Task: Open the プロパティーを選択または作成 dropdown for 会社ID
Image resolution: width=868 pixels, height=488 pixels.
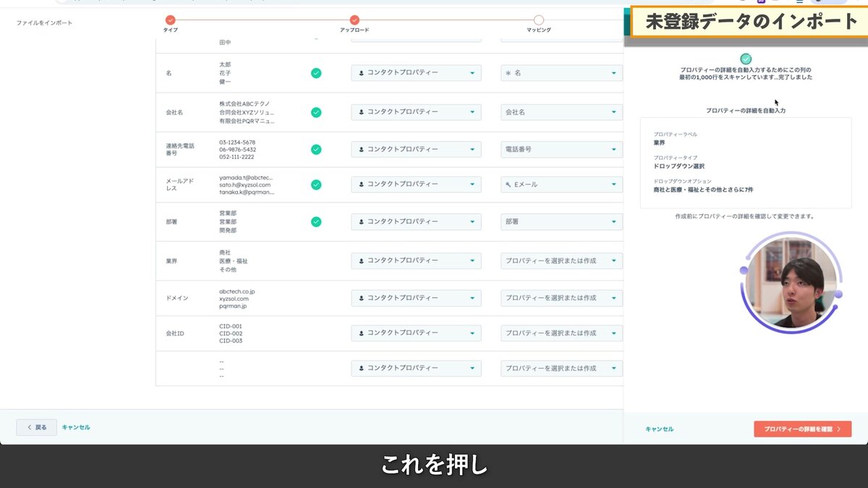Action: click(x=561, y=333)
